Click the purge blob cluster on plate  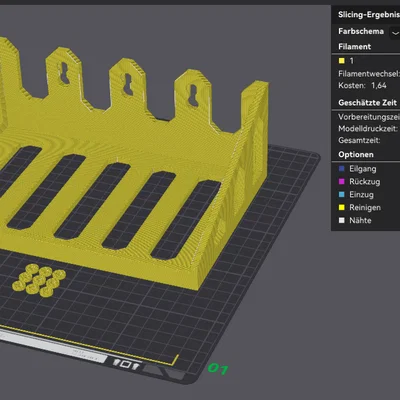[39, 280]
